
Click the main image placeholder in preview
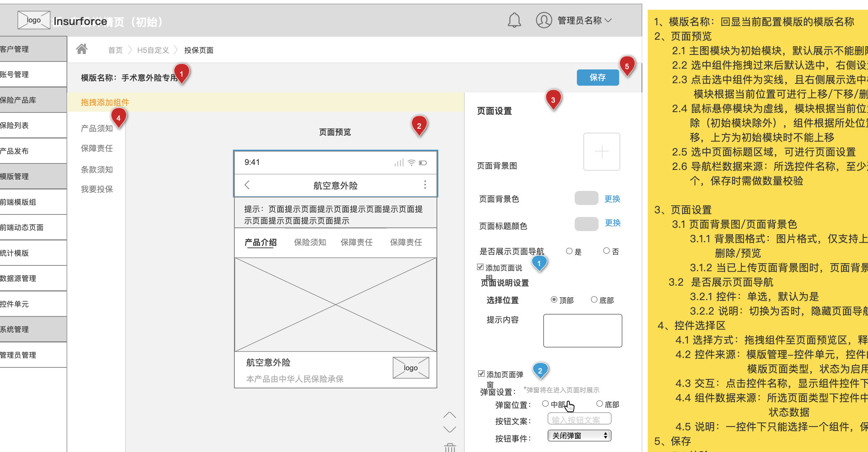coord(335,304)
